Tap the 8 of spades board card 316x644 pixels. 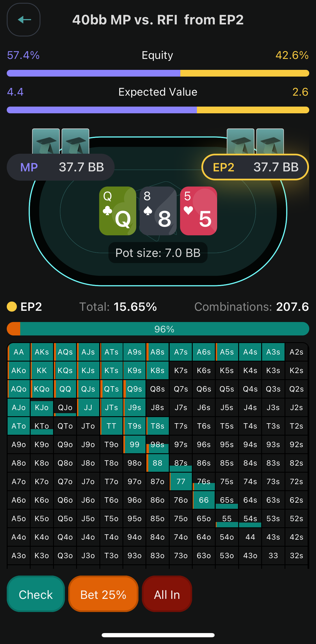click(158, 211)
